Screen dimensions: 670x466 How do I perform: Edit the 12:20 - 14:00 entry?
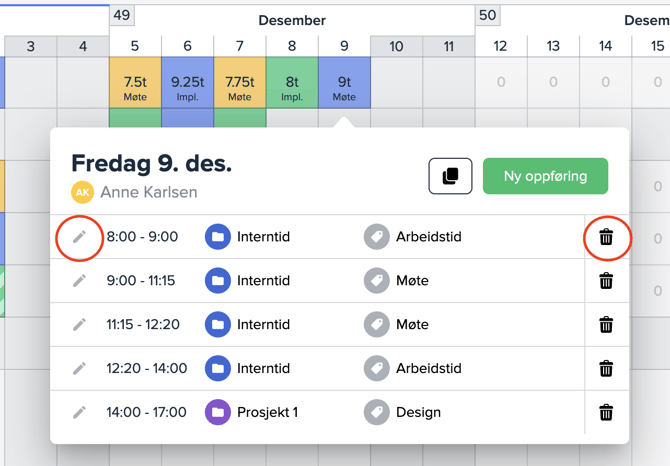tap(80, 368)
